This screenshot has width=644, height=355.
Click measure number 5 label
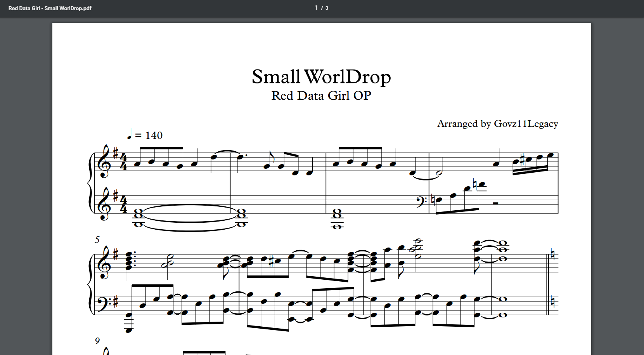97,240
